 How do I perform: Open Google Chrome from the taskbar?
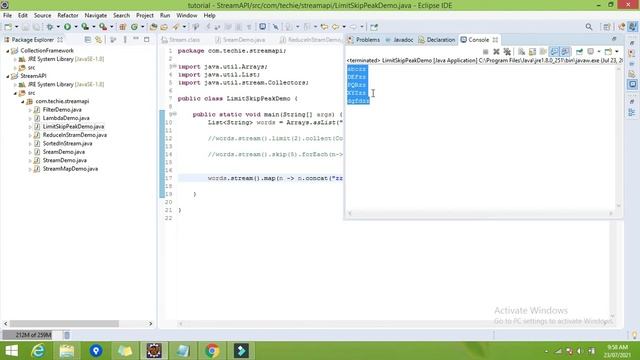coord(212,351)
